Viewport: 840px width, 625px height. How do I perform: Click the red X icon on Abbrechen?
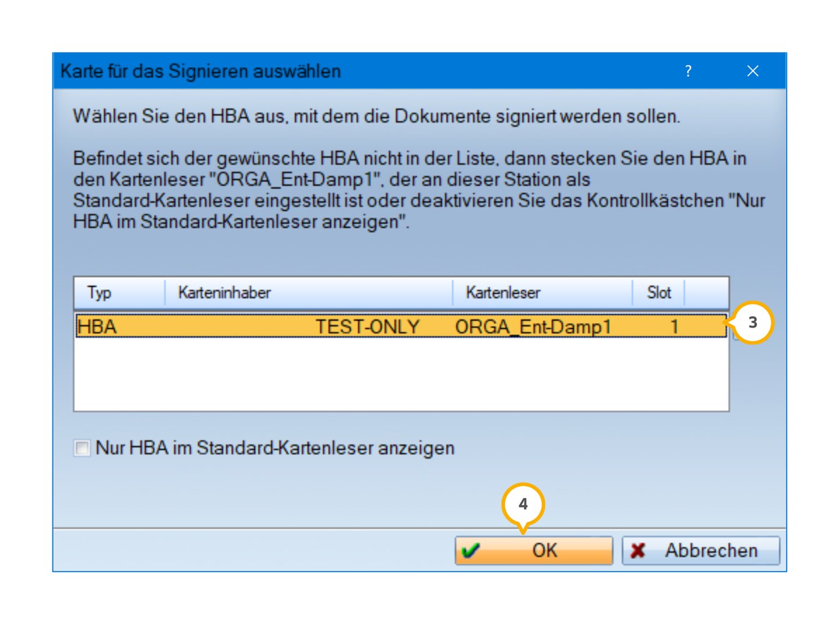coord(638,551)
